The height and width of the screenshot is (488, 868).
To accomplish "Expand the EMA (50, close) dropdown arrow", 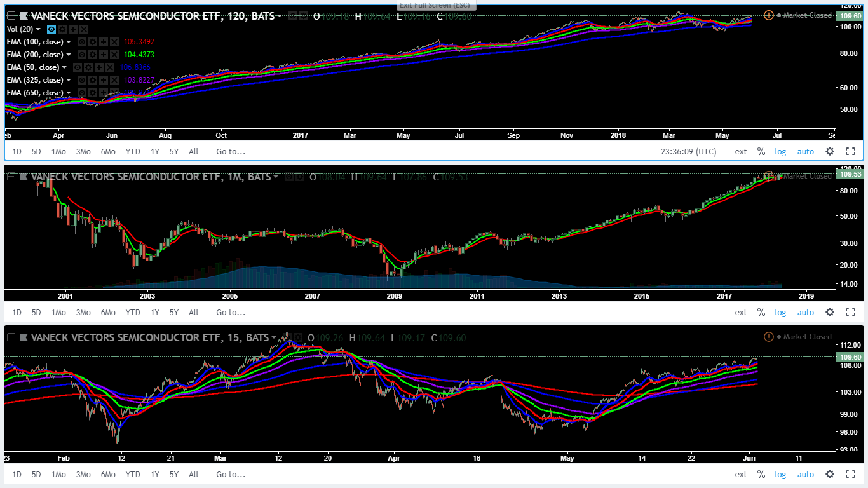I will pyautogui.click(x=64, y=67).
